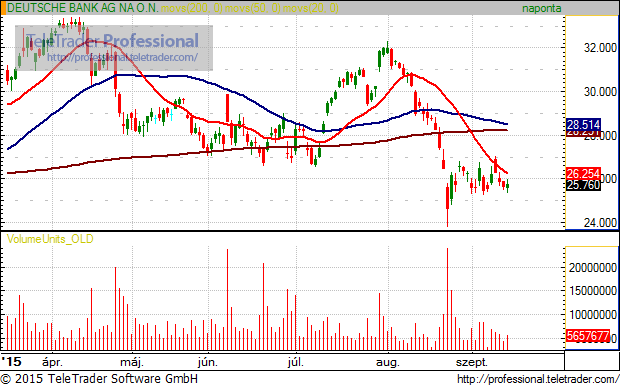Screen dimensions: 620x388
Task: Click the 10000000 volume axis label
Action: pos(593,315)
